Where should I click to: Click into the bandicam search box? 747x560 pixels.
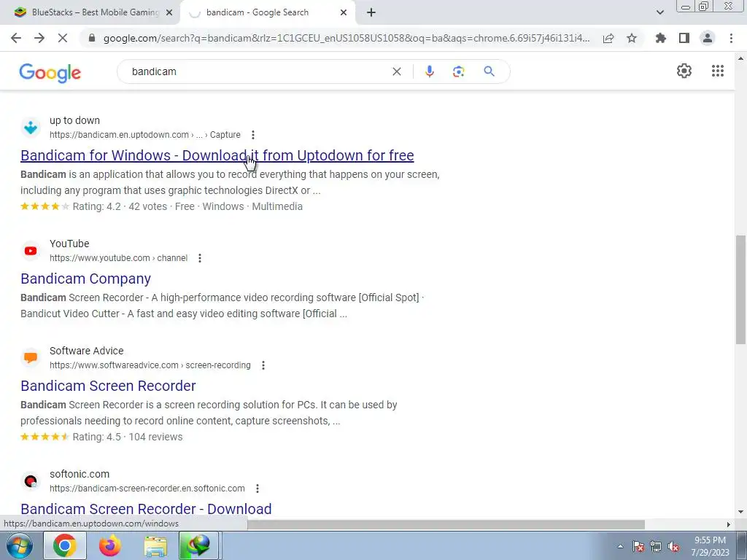[x=258, y=71]
